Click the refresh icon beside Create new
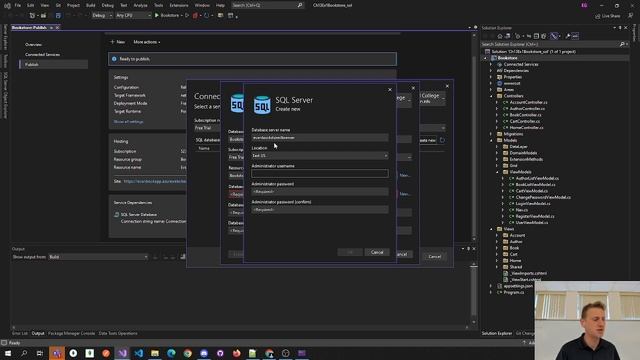This screenshot has height=360, width=640. click(x=442, y=140)
